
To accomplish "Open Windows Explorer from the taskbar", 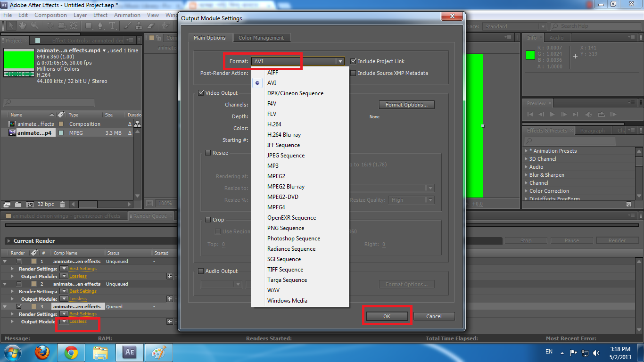I will 100,353.
